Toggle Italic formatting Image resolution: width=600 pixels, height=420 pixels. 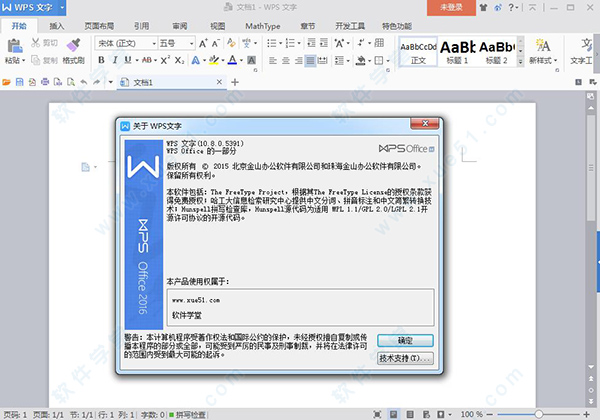115,60
